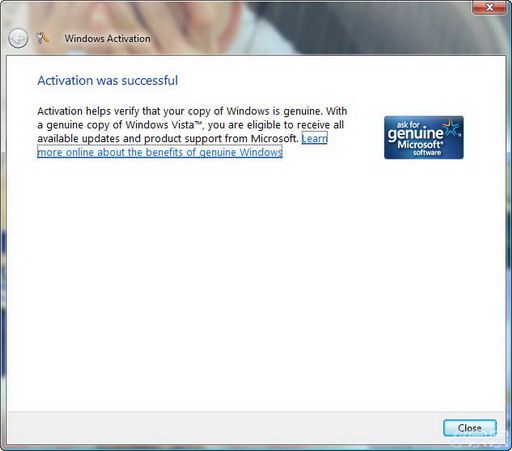This screenshot has height=451, width=512.
Task: Click the ask for genuine Microsoft badge
Action: click(x=424, y=137)
